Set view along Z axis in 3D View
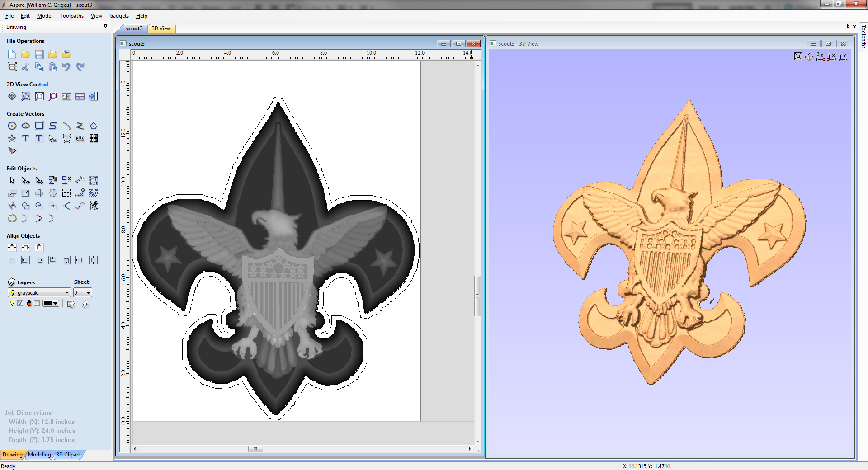The height and width of the screenshot is (470, 868). (x=821, y=56)
